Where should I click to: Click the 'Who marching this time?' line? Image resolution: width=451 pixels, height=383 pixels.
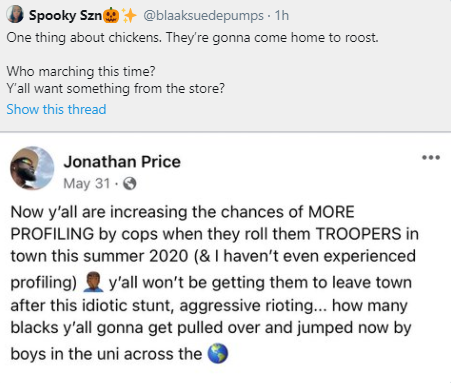coord(81,71)
